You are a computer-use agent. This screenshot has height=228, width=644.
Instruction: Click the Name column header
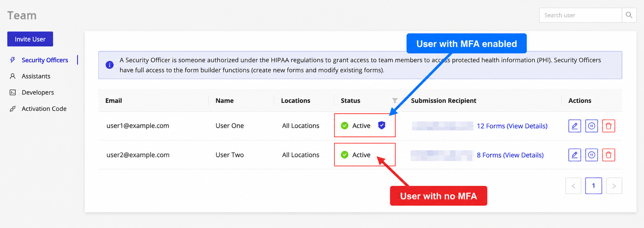(x=224, y=100)
